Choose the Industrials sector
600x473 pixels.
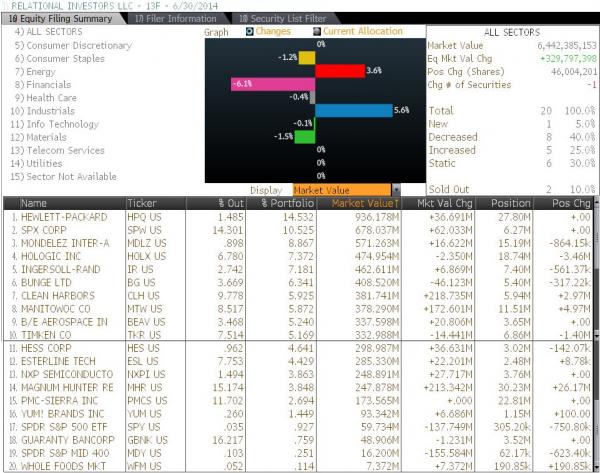click(x=42, y=111)
